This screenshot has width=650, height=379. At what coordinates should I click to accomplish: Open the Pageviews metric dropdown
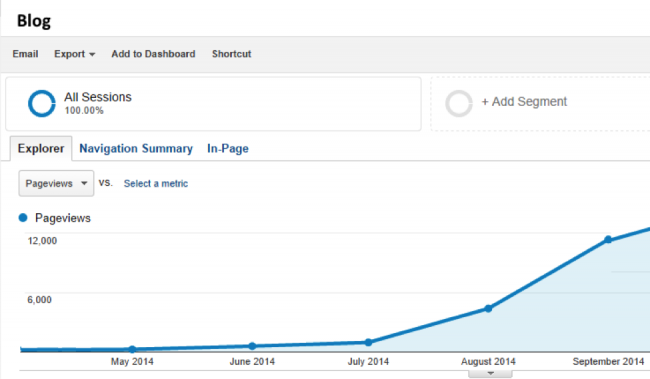[x=56, y=183]
